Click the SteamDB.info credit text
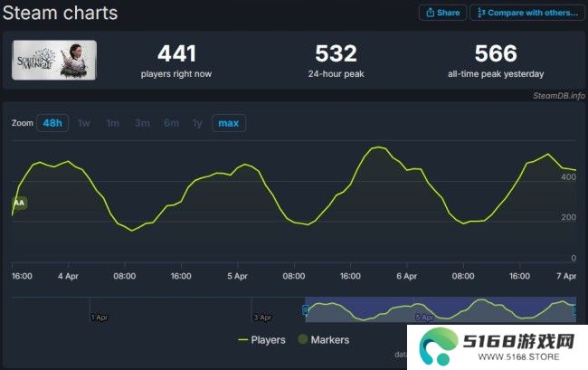 pyautogui.click(x=559, y=96)
